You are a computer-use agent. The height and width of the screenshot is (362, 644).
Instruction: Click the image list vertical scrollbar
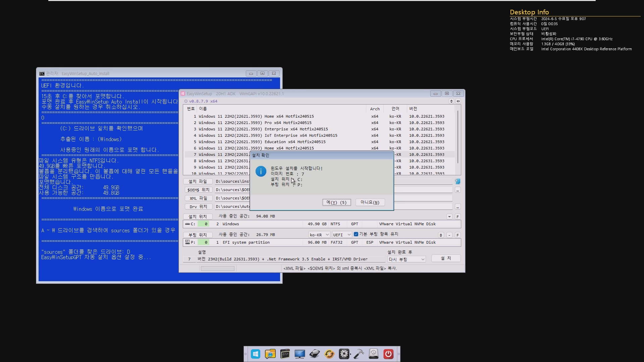(x=458, y=137)
